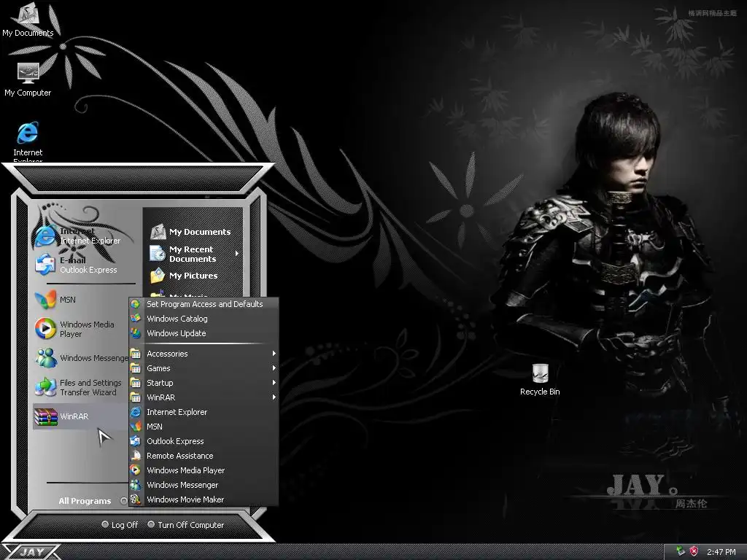Open Windows Messenger in left Start pane
747x560 pixels.
point(81,357)
